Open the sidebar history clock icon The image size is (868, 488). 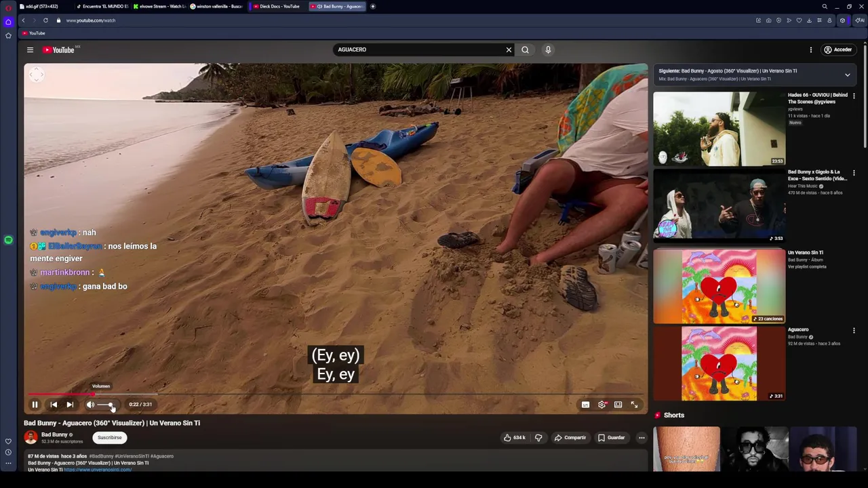tap(8, 452)
